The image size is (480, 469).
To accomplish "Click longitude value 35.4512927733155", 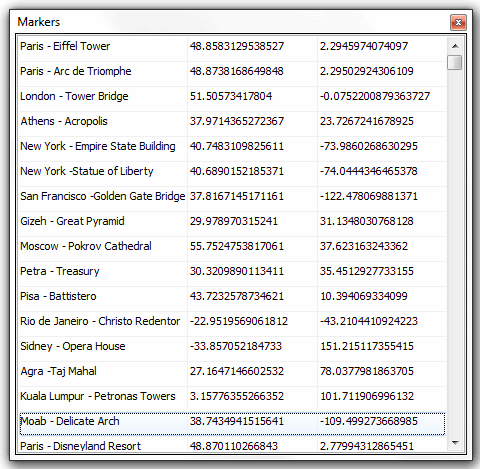I will tap(367, 271).
